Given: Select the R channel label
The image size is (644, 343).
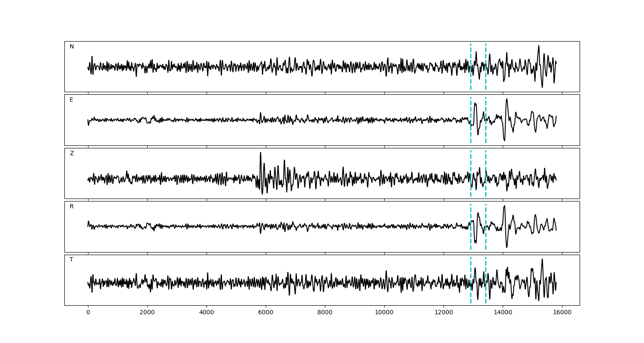Looking at the screenshot, I should tap(72, 207).
